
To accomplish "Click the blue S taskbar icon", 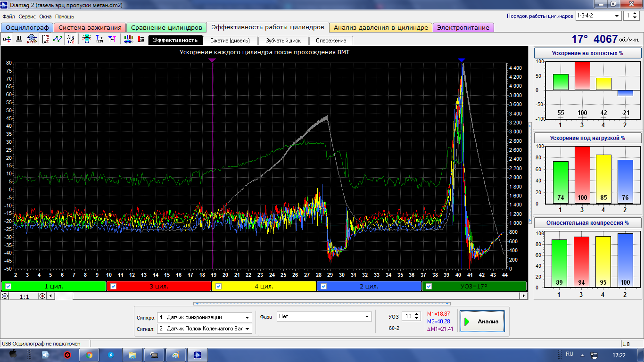I will pos(111,354).
